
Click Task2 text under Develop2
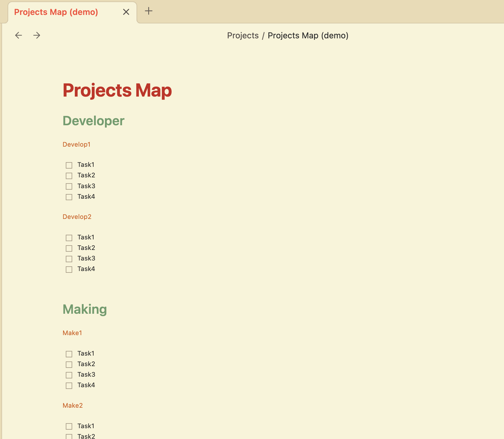click(x=86, y=248)
